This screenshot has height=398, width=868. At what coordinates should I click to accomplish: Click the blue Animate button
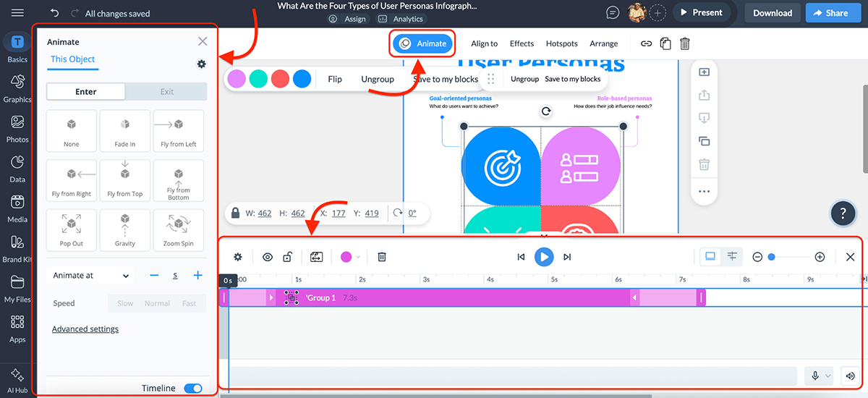[423, 43]
